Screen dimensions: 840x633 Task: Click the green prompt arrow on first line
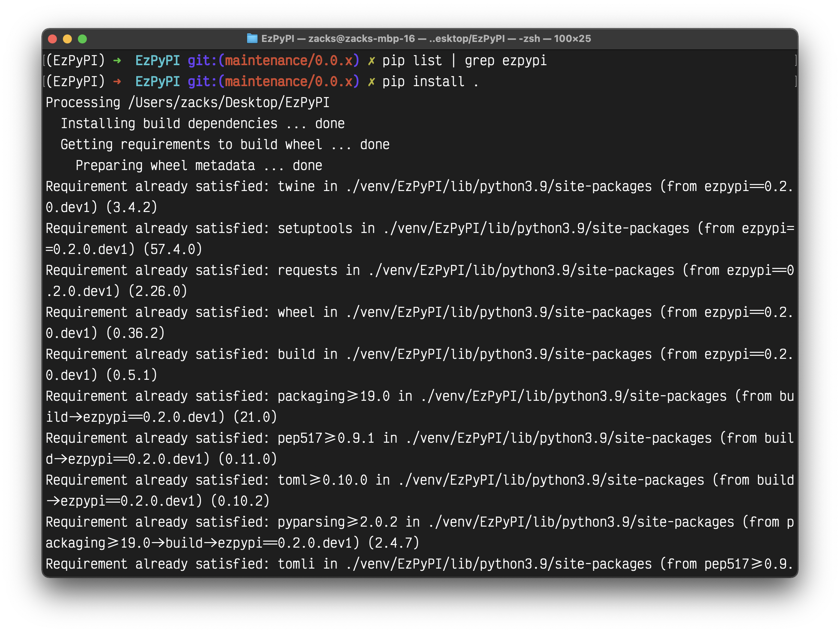[117, 60]
